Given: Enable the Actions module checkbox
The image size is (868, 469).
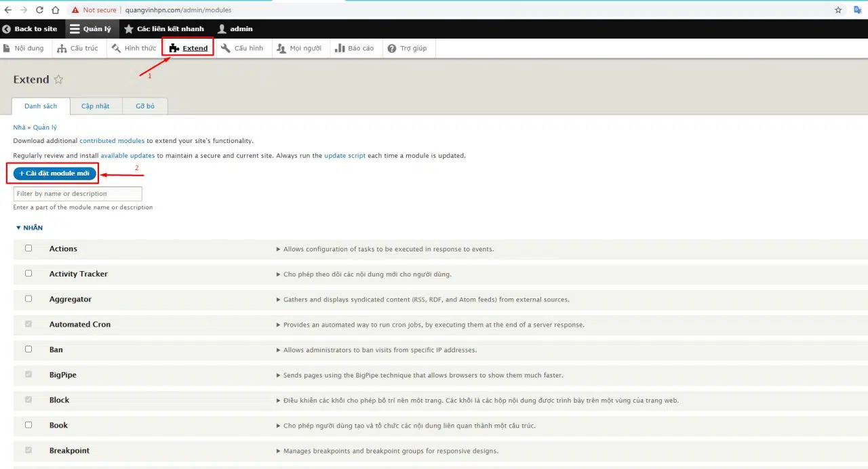Looking at the screenshot, I should (x=28, y=248).
